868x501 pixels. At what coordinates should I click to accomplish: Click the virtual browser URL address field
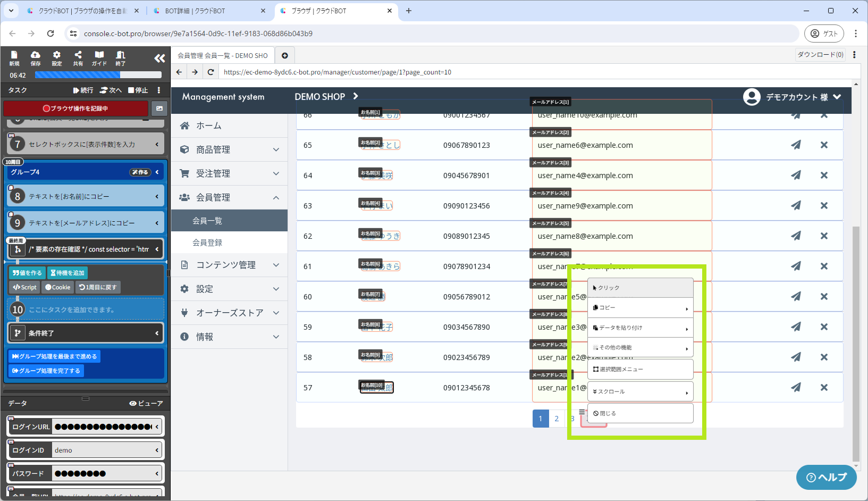pyautogui.click(x=540, y=72)
